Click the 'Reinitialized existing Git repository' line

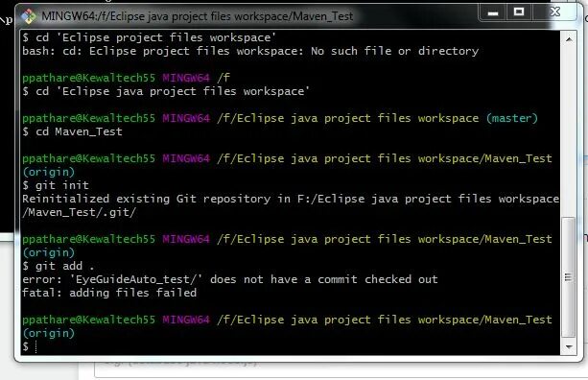click(291, 199)
